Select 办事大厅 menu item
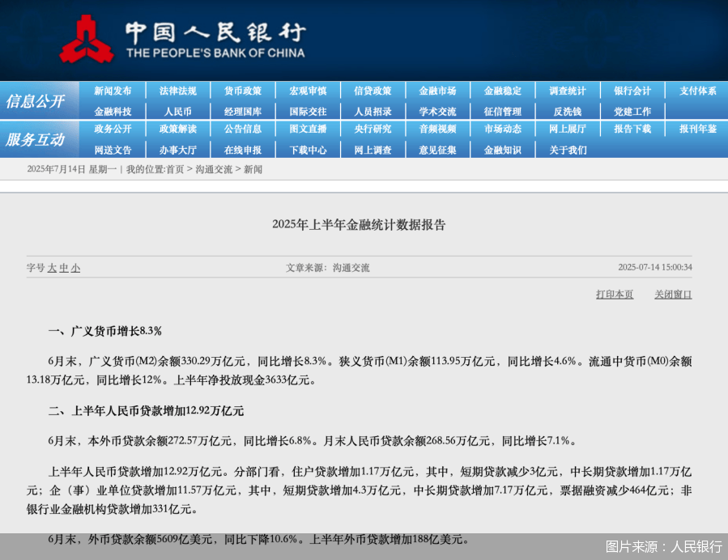This screenshot has height=560, width=728. (x=178, y=151)
